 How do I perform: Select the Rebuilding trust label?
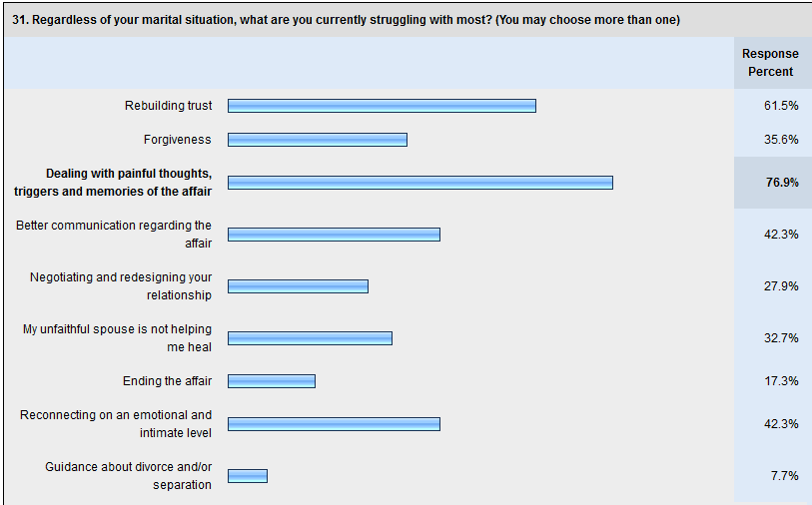click(169, 106)
